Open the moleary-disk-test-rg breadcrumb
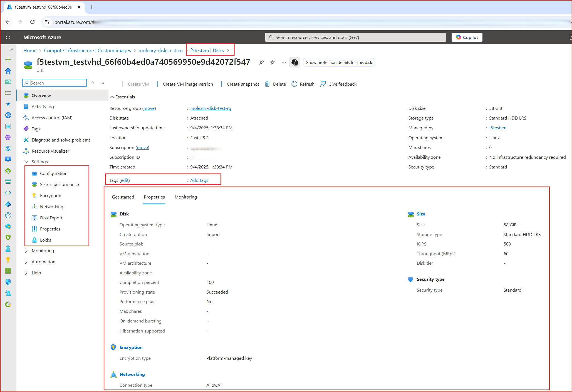572x392 pixels. click(160, 50)
